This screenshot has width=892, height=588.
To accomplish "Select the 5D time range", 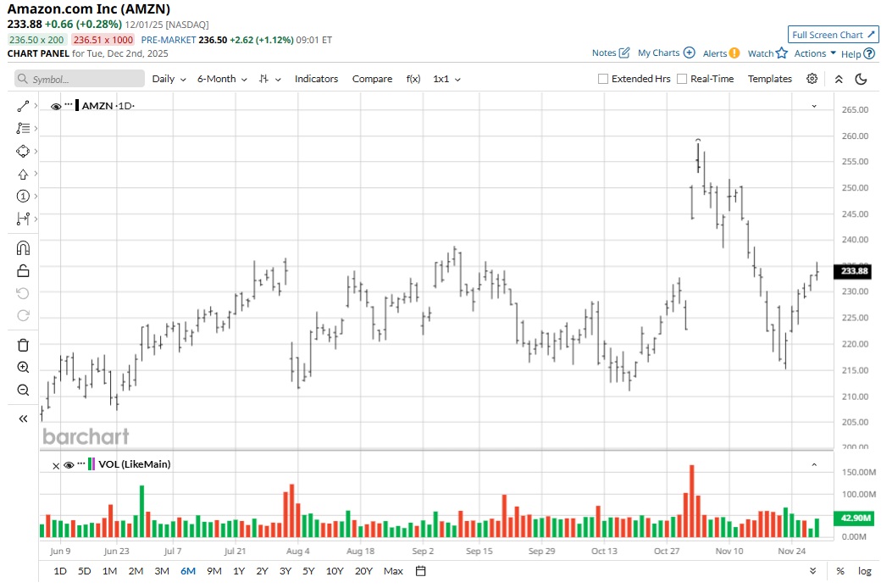I will tap(84, 571).
